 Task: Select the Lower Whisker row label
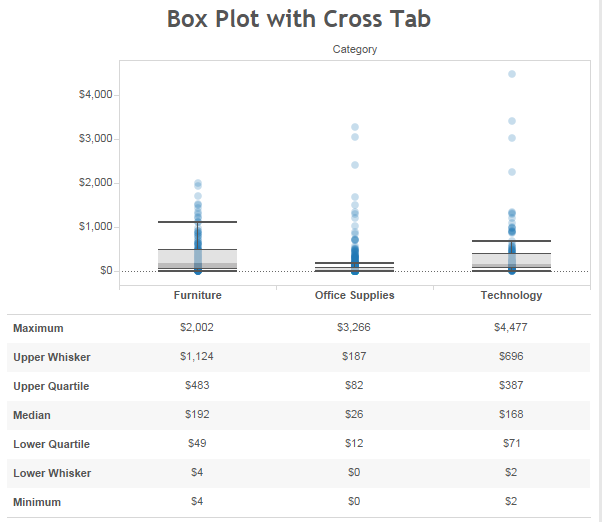click(52, 473)
